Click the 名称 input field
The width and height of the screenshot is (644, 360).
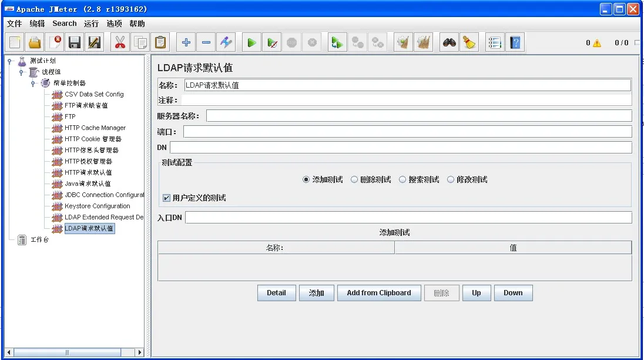(x=407, y=85)
